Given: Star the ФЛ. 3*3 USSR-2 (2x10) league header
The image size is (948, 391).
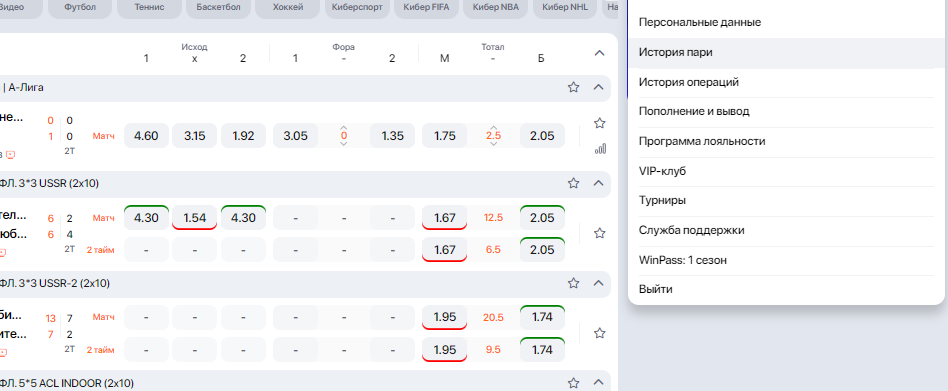Looking at the screenshot, I should tap(573, 283).
